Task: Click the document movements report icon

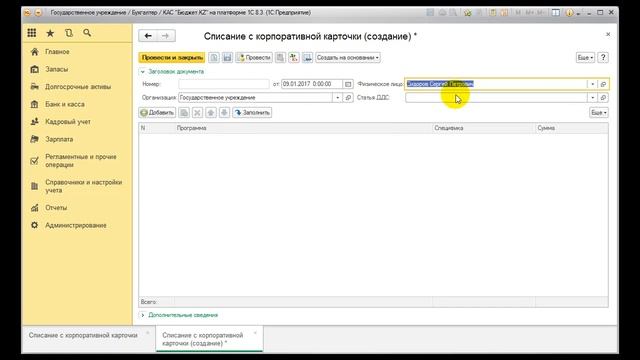Action: pos(280,58)
